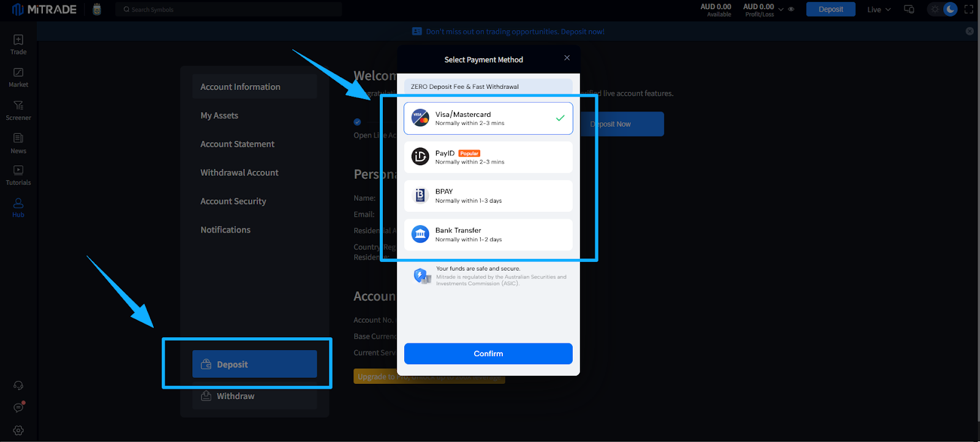Open Account Information menu item

tap(254, 87)
